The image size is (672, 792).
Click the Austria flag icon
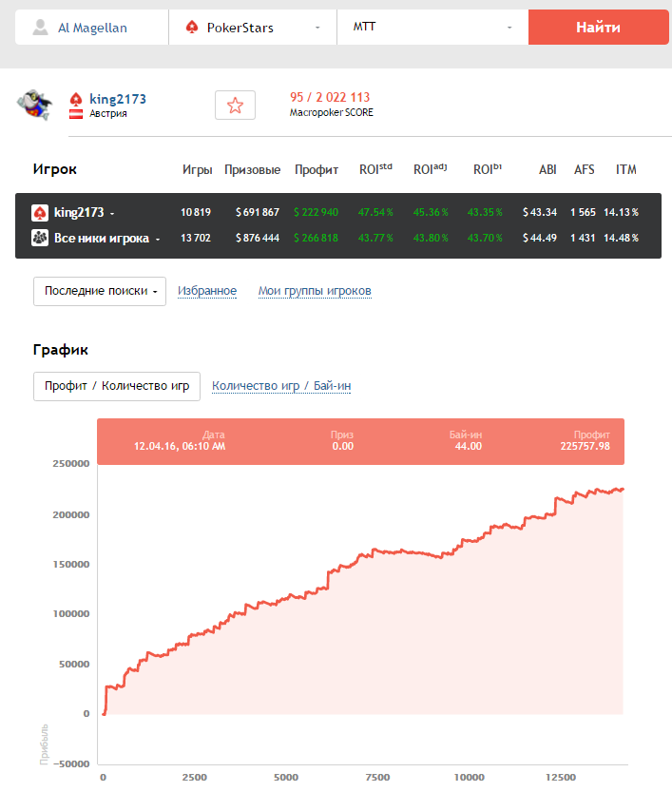tap(76, 114)
